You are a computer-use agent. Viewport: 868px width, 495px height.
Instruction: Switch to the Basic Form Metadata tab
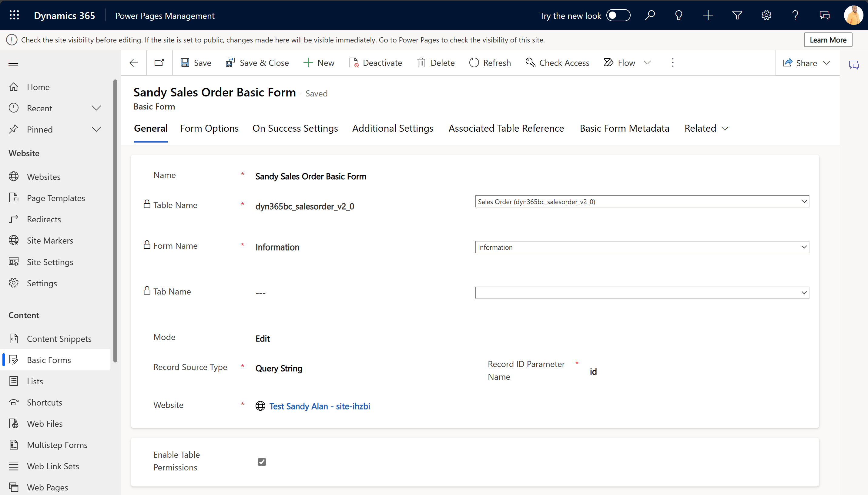[624, 128]
